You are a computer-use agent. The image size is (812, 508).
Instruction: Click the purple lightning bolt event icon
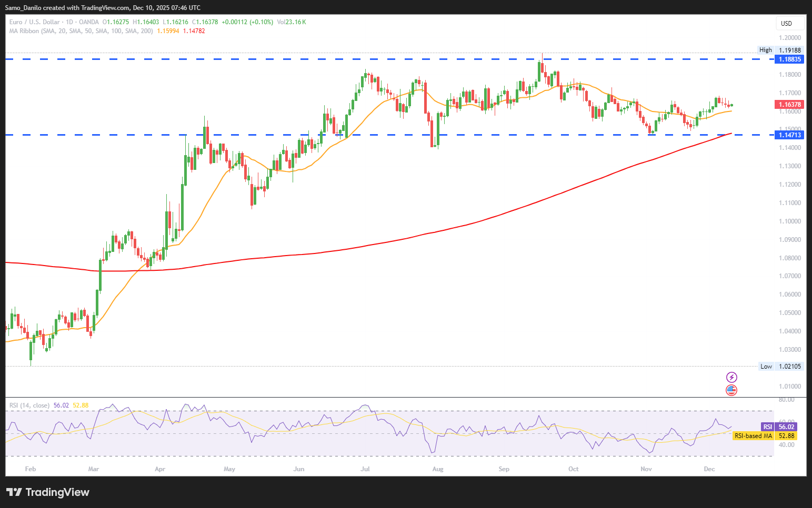pyautogui.click(x=731, y=377)
